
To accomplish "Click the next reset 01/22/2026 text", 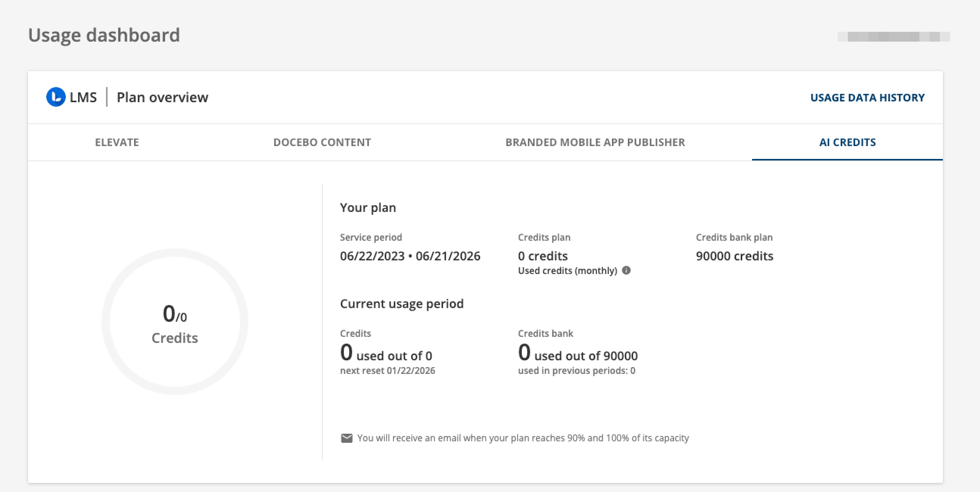I will click(387, 371).
